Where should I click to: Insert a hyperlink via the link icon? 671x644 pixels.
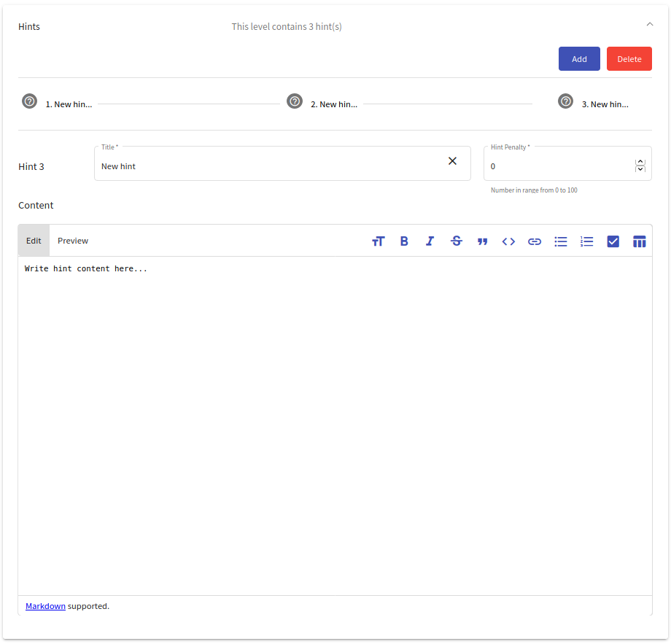pos(535,241)
